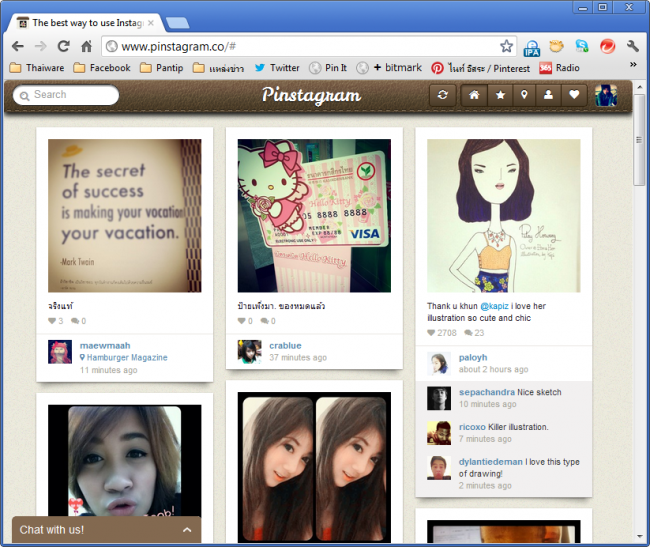Click maewmaah's avatar thumbnail

60,352
